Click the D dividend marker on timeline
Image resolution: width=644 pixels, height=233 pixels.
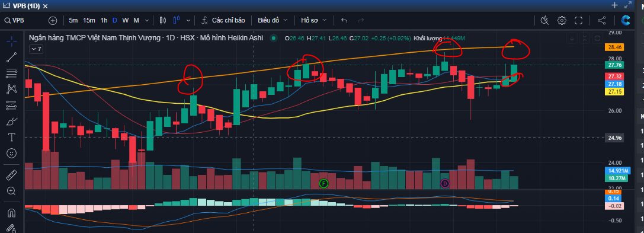pyautogui.click(x=445, y=183)
